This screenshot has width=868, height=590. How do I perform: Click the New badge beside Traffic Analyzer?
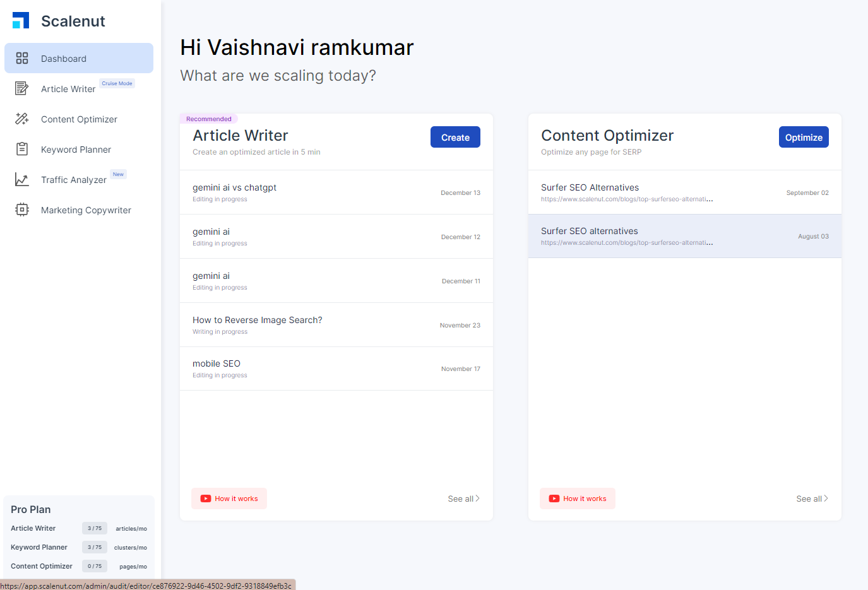119,174
